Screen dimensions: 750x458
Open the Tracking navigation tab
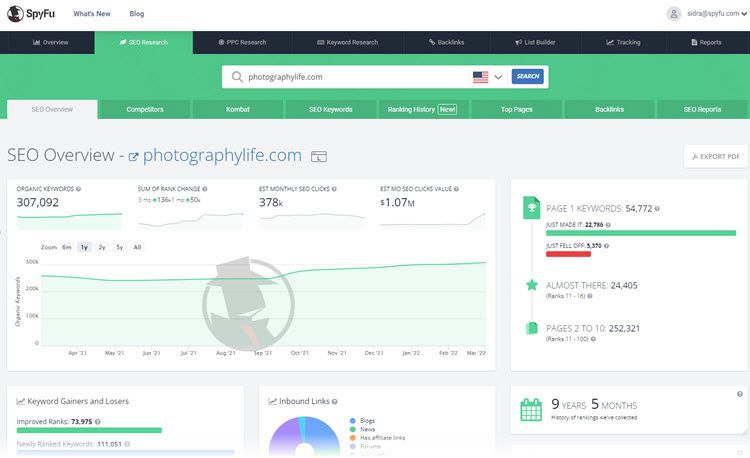pos(623,43)
